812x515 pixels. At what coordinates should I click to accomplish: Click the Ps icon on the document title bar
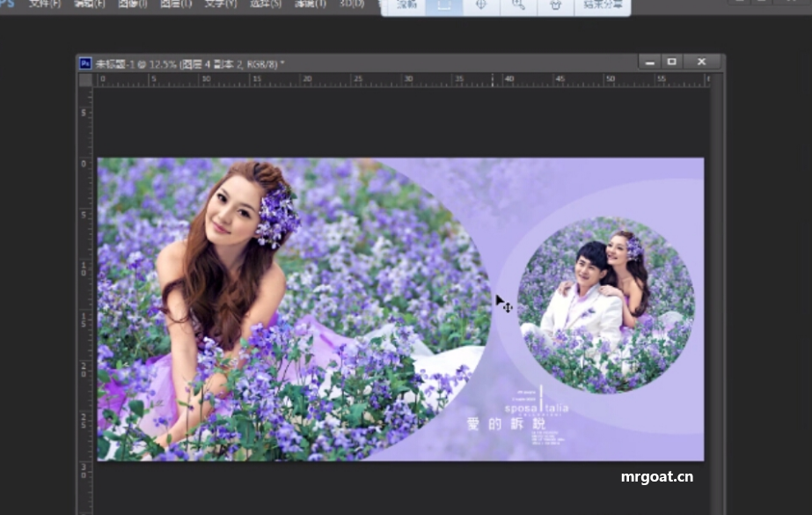click(85, 61)
